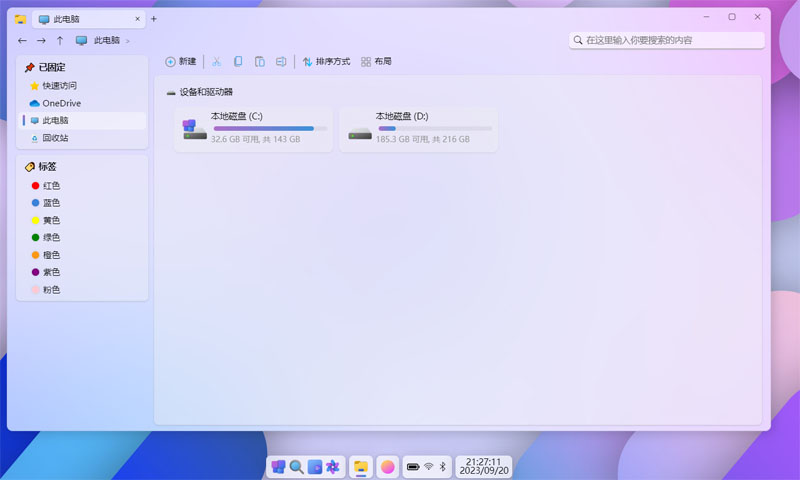Open the pink-orange circle app in taskbar
800x480 pixels.
point(388,467)
